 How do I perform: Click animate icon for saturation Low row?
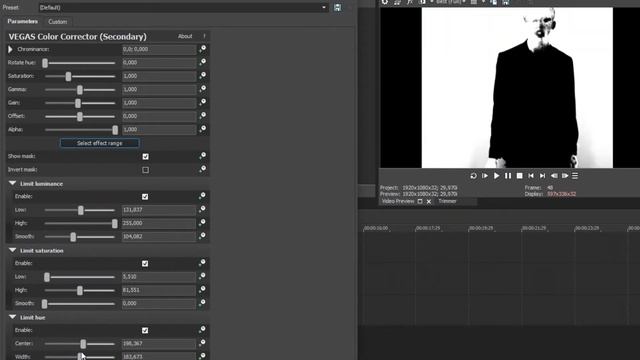pyautogui.click(x=202, y=277)
